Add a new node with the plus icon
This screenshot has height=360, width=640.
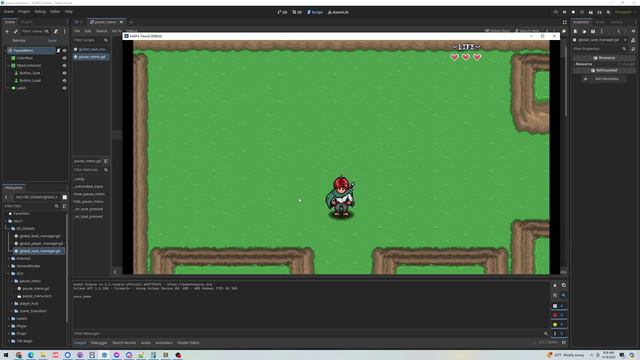7,31
